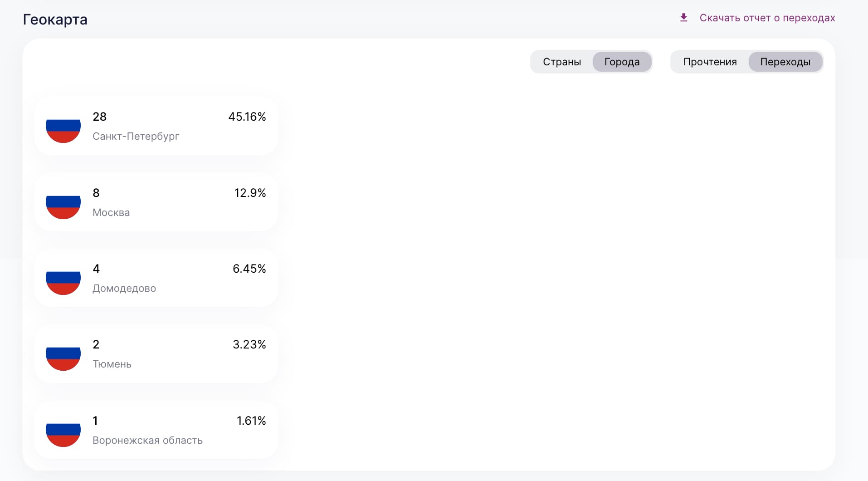Image resolution: width=868 pixels, height=481 pixels.
Task: Click the flag icon beside Санкт-Петербург
Action: click(63, 131)
